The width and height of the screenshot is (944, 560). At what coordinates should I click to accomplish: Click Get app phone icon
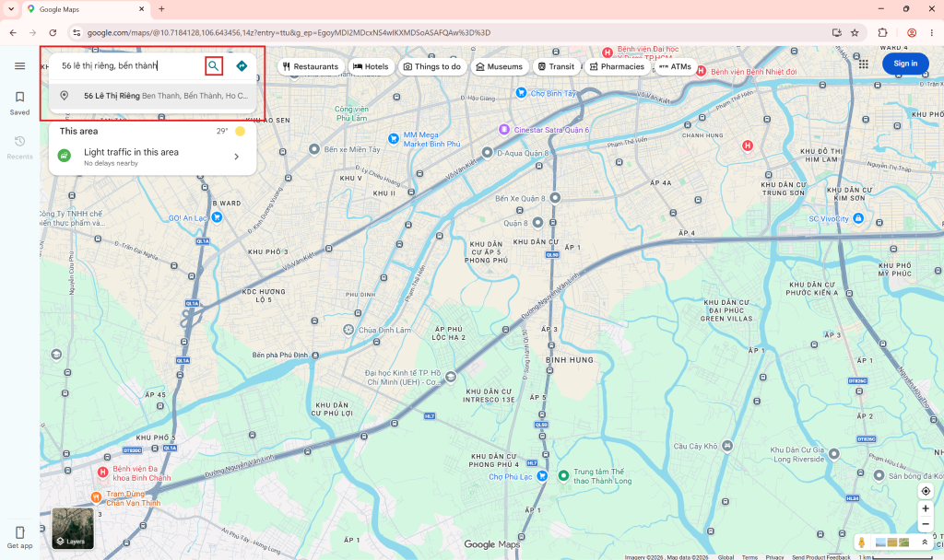(20, 537)
